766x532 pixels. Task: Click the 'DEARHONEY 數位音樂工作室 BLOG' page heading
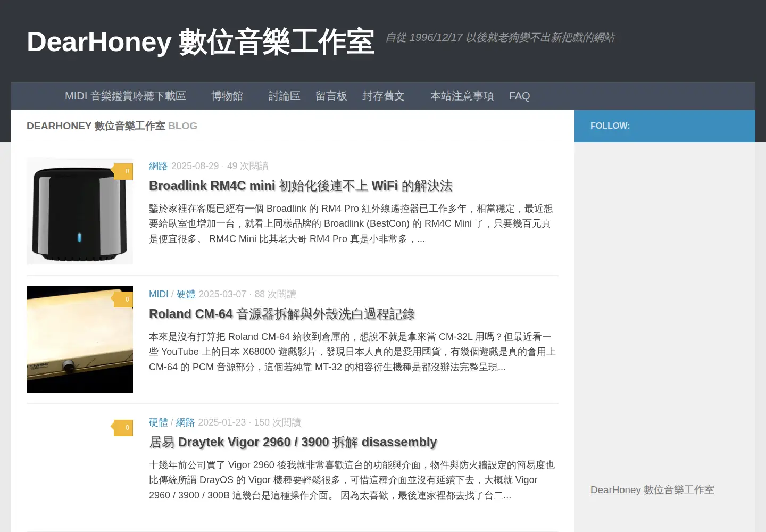tap(112, 126)
